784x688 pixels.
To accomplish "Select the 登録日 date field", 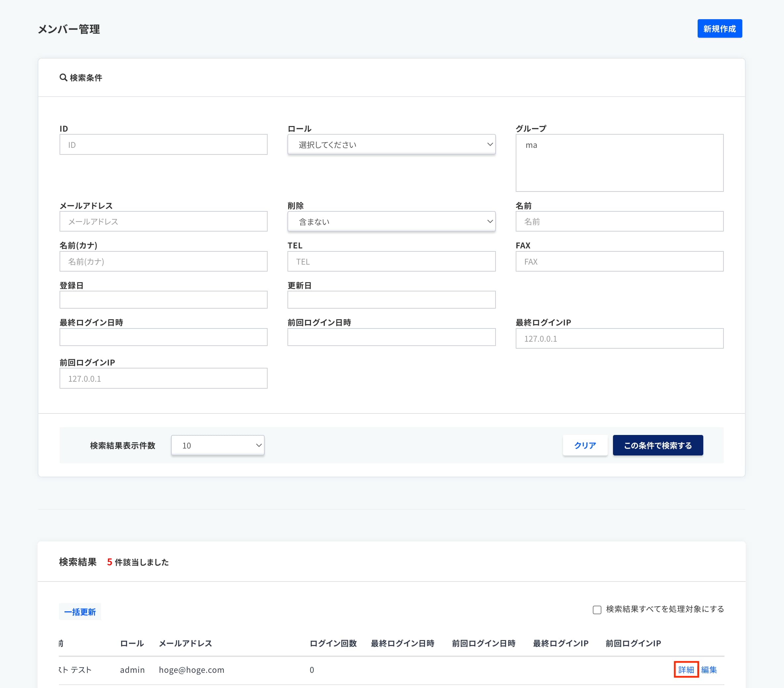I will (x=163, y=300).
